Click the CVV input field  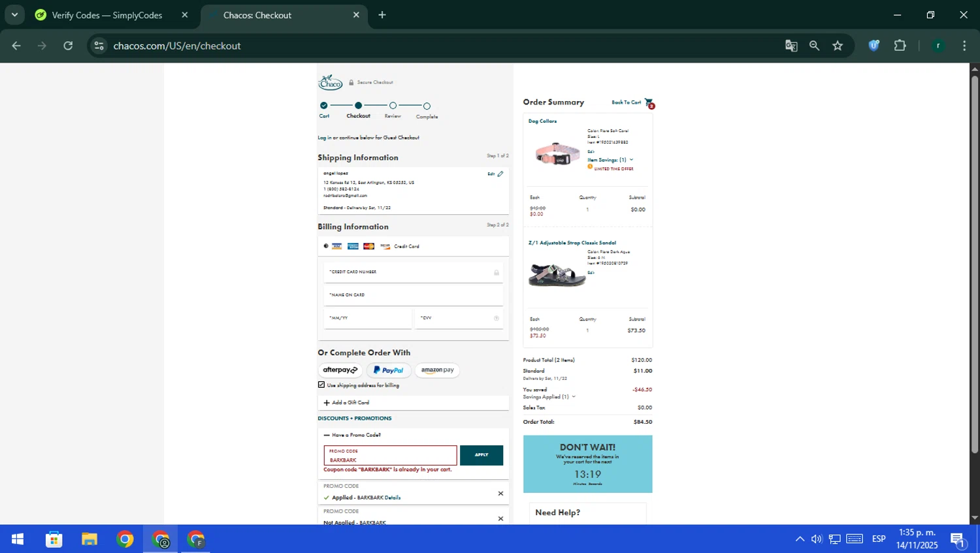tap(459, 319)
